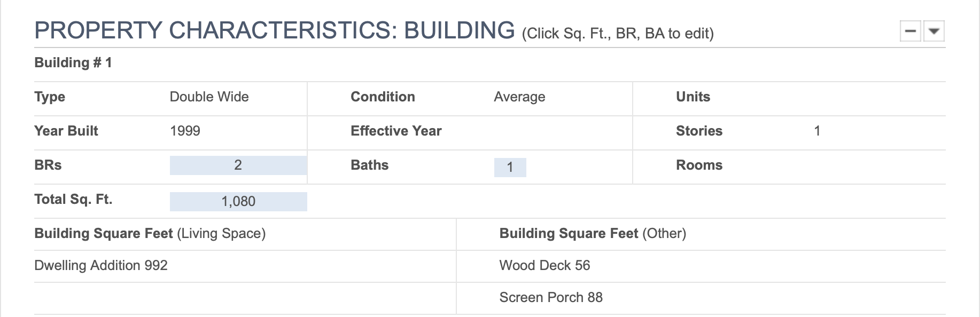Screen dimensions: 980x317
Task: Select the Dwelling Addition 992 entry
Action: coord(101,266)
